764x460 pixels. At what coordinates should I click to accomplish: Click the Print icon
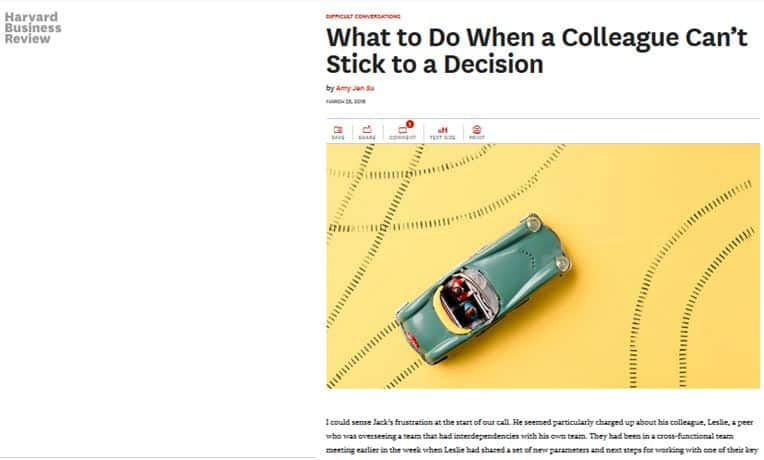477,129
